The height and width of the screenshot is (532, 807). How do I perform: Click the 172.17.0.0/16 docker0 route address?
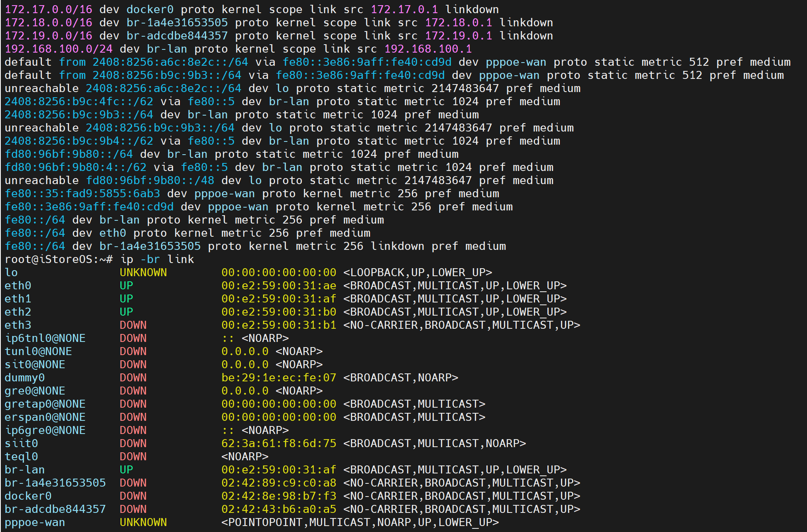[x=49, y=9]
